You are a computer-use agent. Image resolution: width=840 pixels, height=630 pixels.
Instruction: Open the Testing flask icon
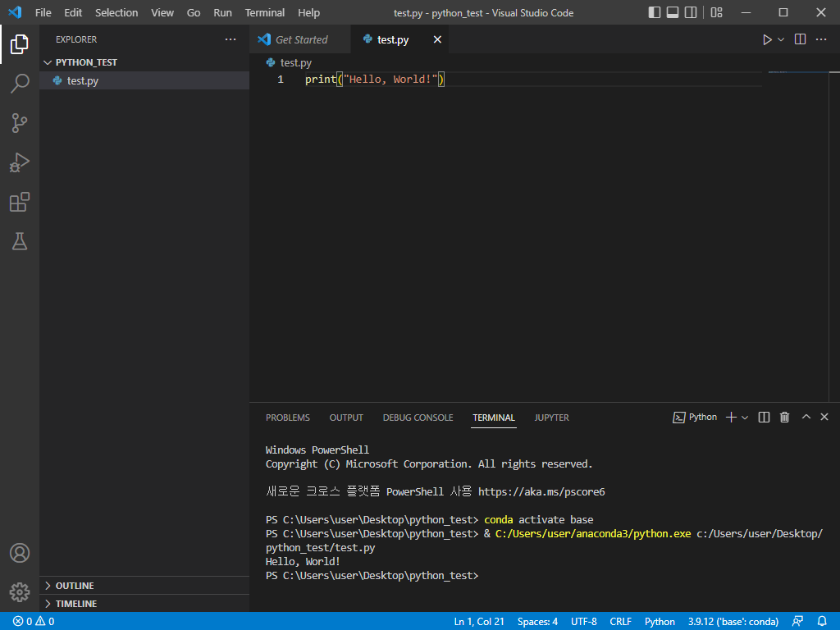[20, 241]
